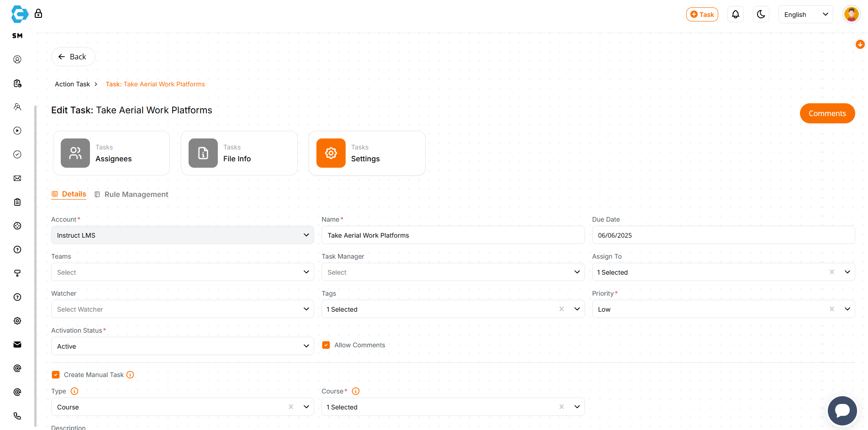This screenshot has width=868, height=430.
Task: Open the Comments button
Action: click(827, 113)
